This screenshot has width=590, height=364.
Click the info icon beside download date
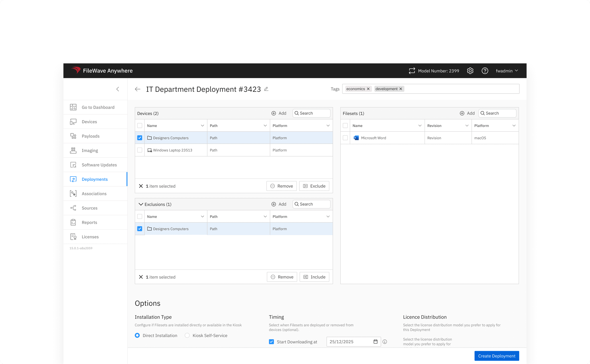(x=385, y=342)
